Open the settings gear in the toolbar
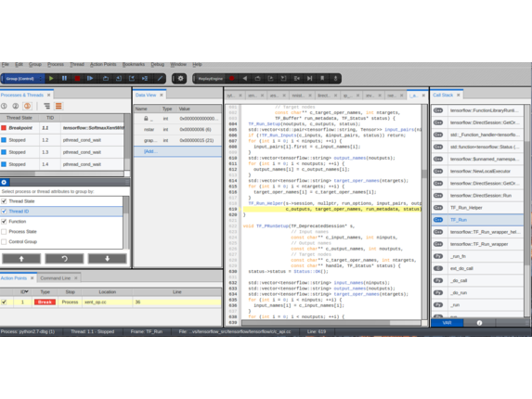This screenshot has height=399, width=532. coord(180,79)
